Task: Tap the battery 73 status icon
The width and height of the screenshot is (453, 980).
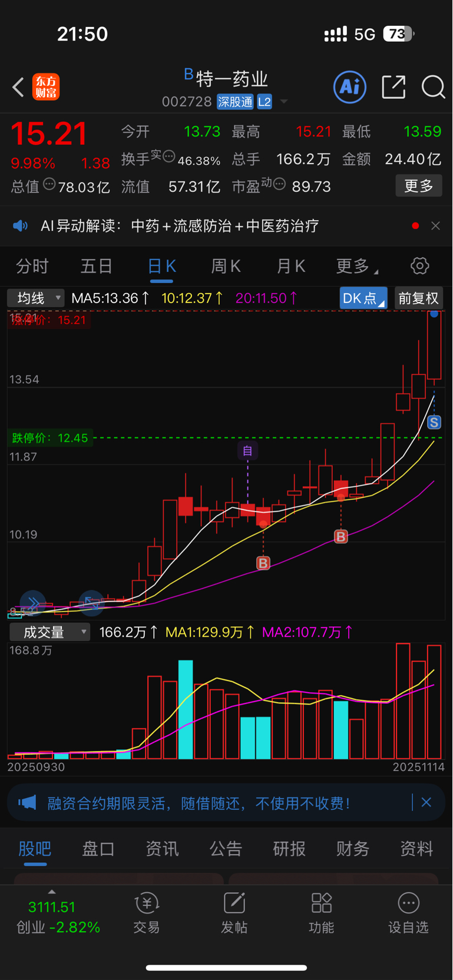Action: pos(399,34)
